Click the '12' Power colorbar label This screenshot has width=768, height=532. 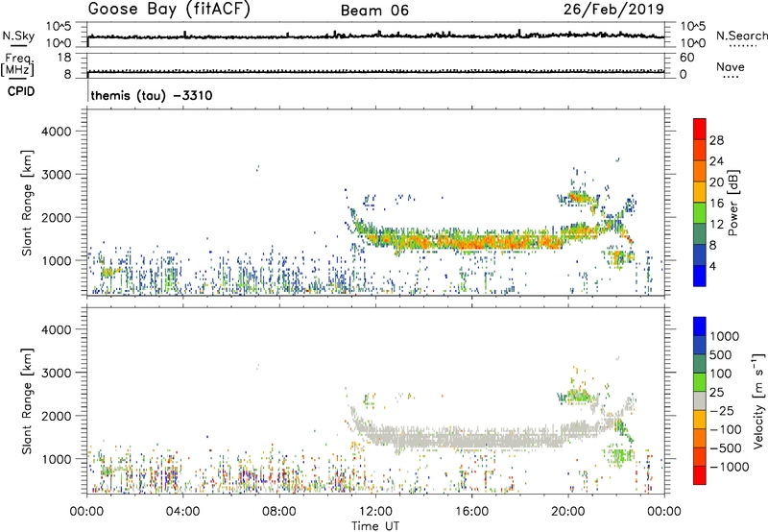[x=716, y=225]
